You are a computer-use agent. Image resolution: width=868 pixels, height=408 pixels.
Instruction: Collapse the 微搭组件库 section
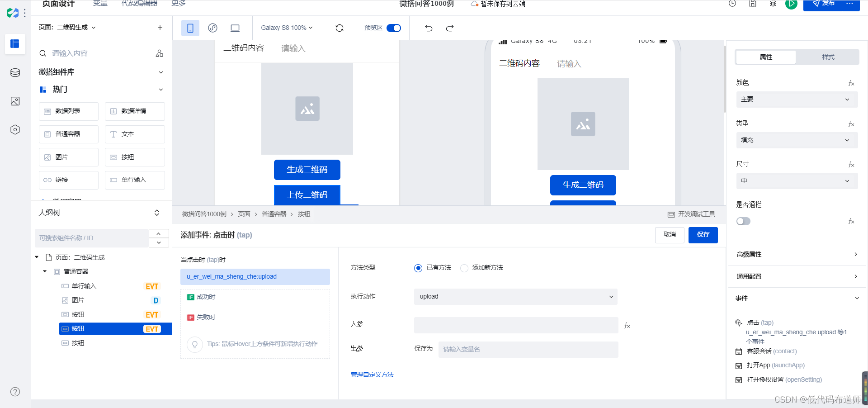click(161, 72)
